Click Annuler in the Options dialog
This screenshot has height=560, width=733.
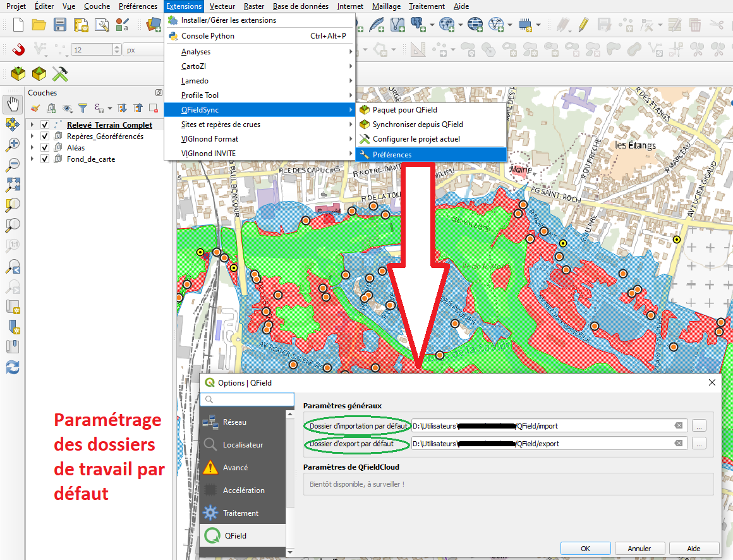pyautogui.click(x=639, y=549)
